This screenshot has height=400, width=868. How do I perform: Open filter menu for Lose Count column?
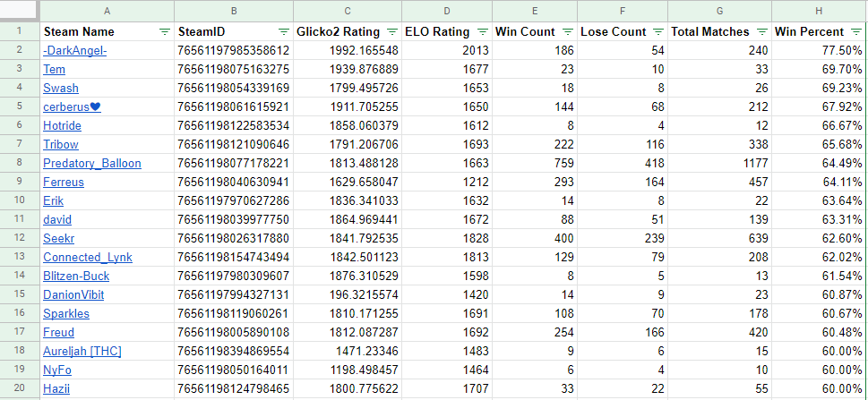coord(658,32)
